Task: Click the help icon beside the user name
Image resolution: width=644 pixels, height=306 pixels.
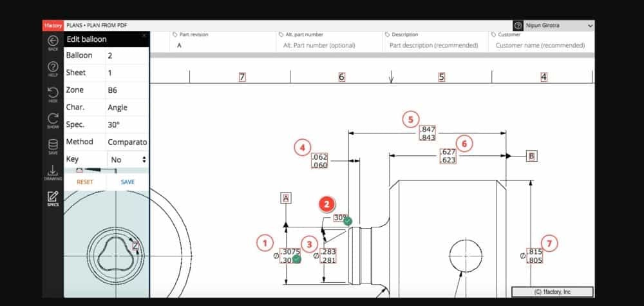Action: click(518, 26)
